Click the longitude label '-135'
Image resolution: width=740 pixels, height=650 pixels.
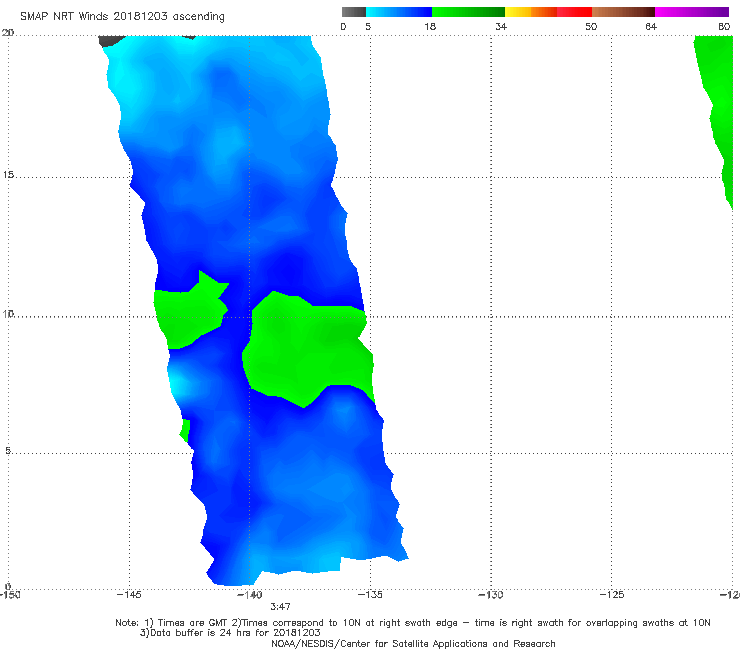click(370, 595)
